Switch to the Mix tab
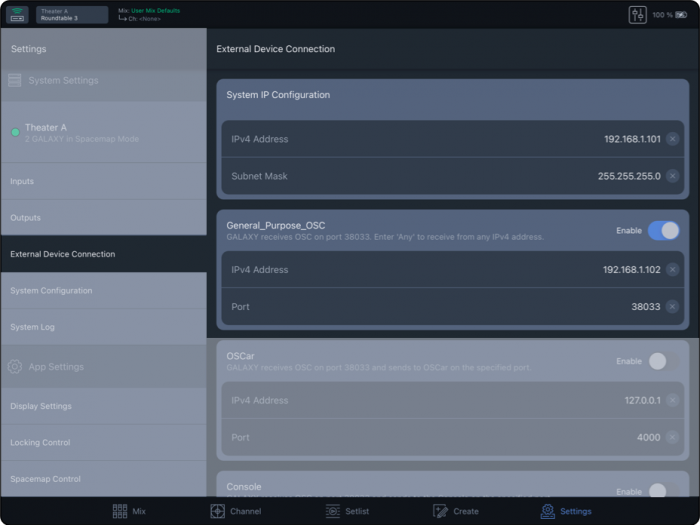 pos(129,511)
